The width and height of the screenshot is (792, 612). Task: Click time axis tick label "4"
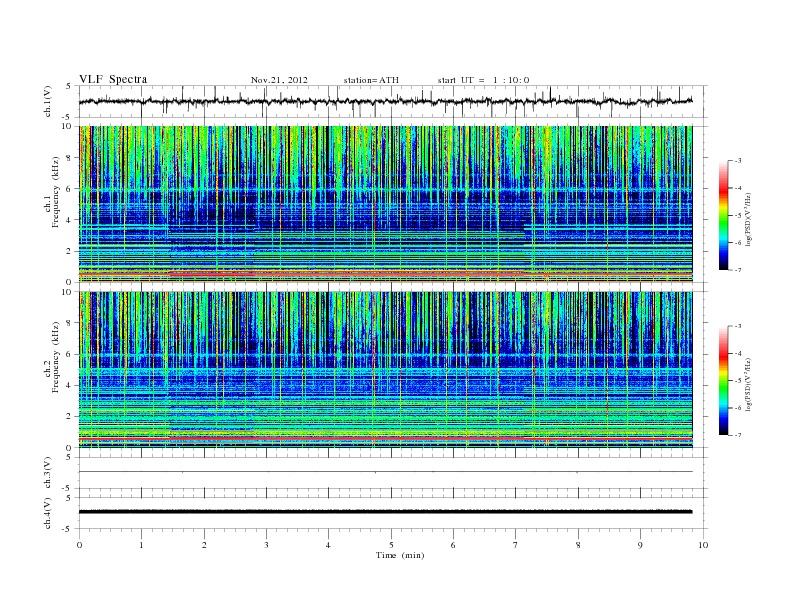(328, 545)
